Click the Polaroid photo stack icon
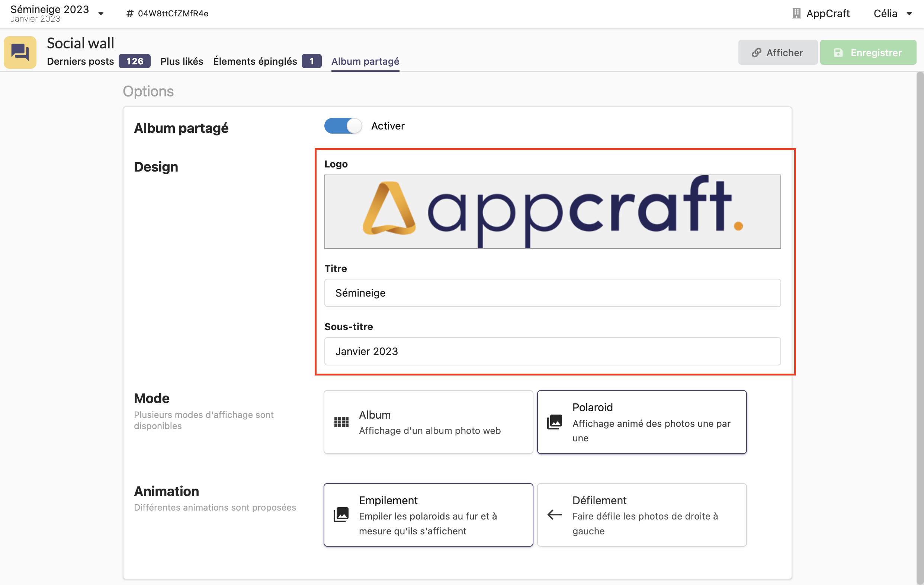Screen dimensions: 924x585 (x=555, y=422)
